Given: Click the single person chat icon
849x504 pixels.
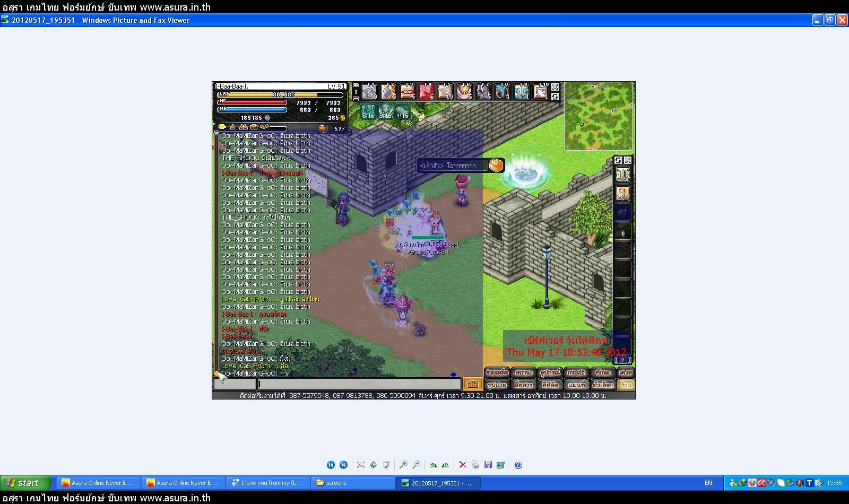Looking at the screenshot, I should [232, 127].
